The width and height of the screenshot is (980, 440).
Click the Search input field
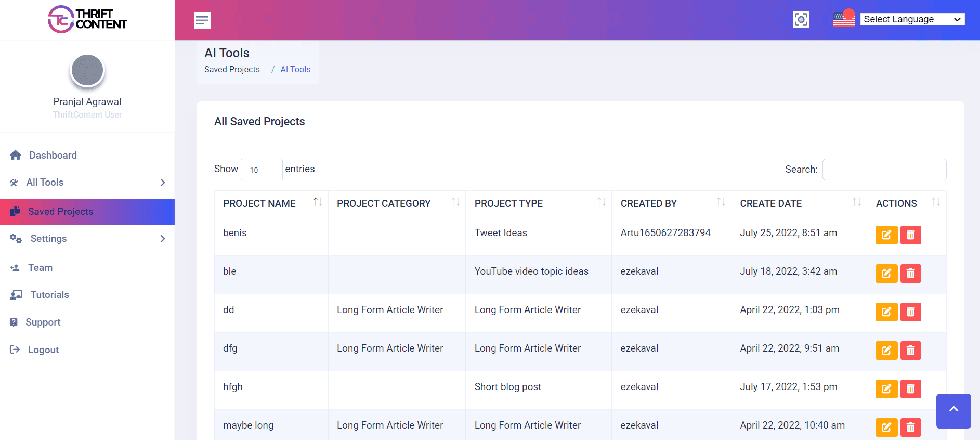pos(884,170)
